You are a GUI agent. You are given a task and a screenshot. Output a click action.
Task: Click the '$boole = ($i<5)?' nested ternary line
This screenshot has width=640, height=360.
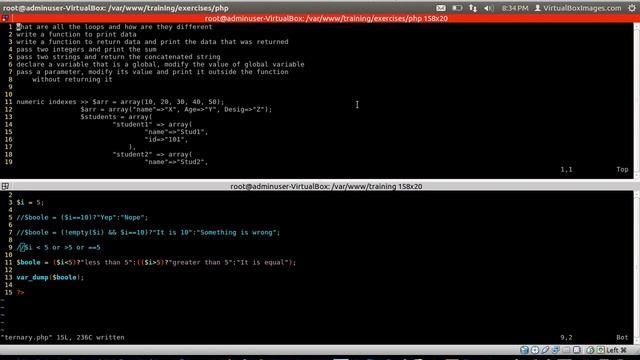click(156, 262)
